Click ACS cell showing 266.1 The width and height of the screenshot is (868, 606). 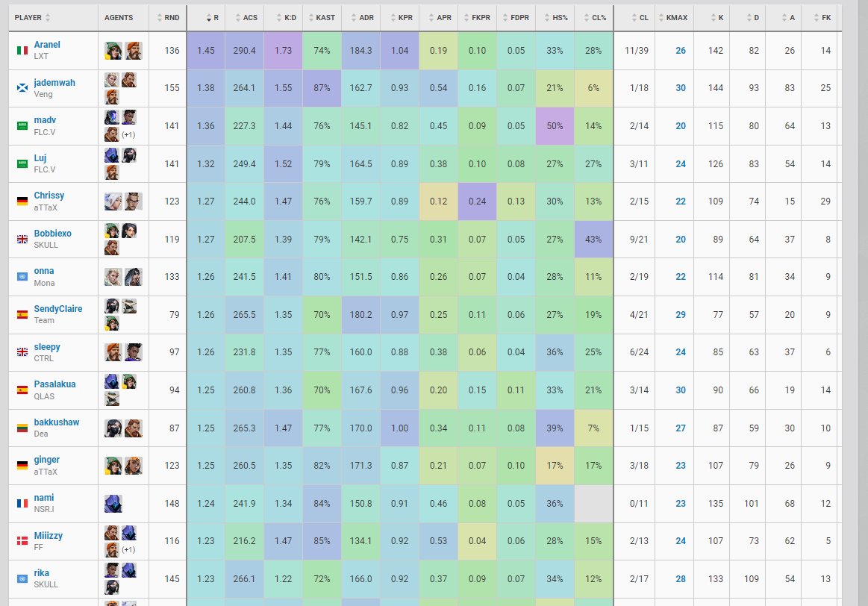[244, 579]
